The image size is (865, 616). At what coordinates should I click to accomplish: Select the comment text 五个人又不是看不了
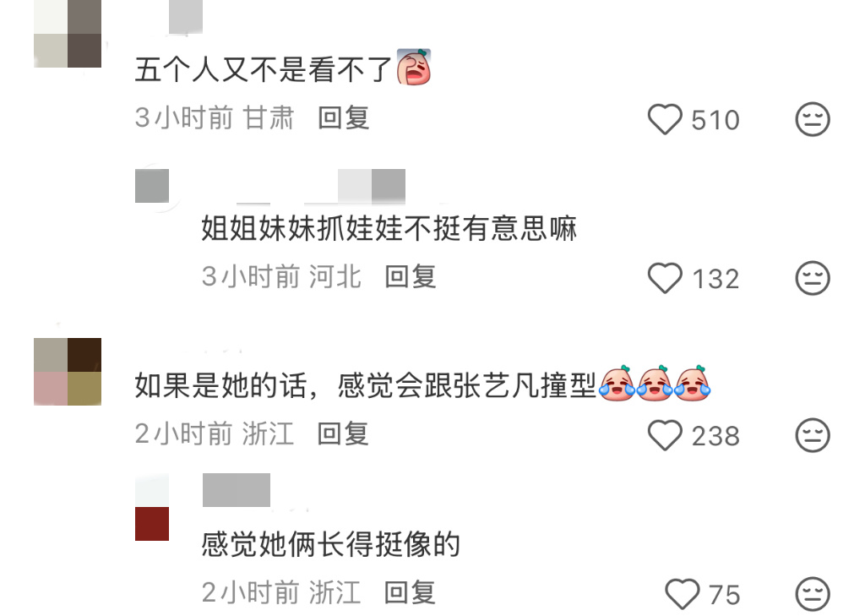point(264,70)
